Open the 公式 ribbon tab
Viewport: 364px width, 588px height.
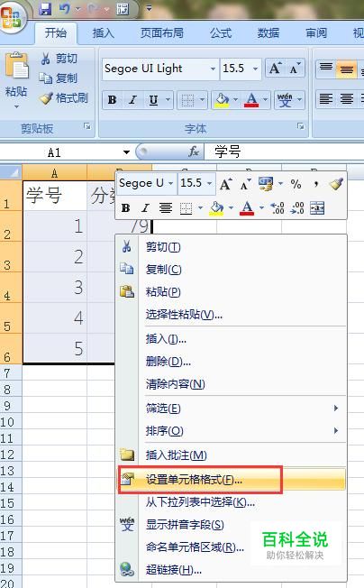tap(221, 33)
